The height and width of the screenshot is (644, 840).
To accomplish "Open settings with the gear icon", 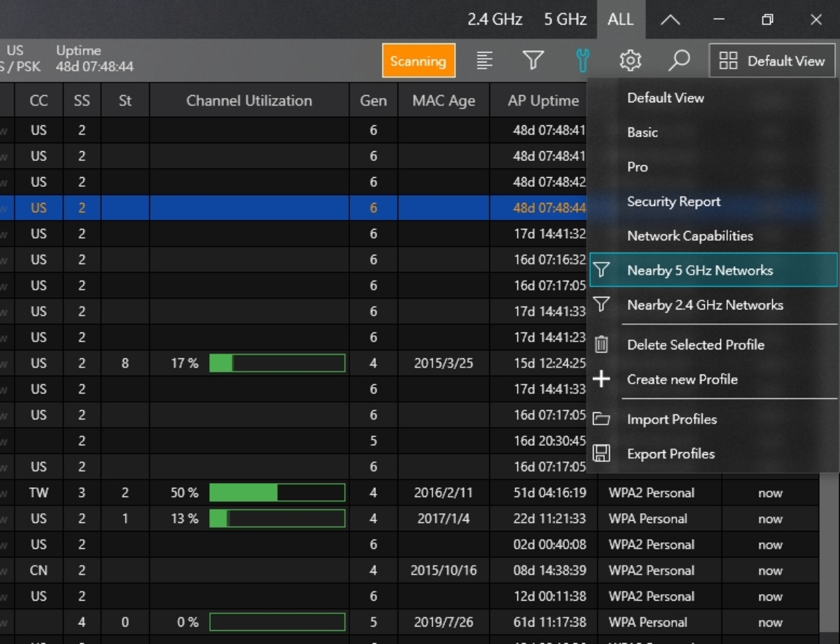I will pos(630,61).
